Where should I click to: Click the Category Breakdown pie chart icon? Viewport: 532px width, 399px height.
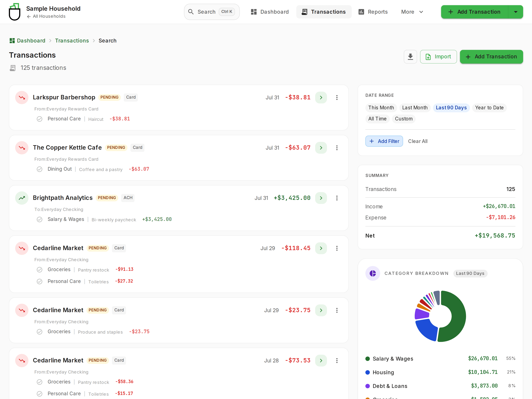click(x=373, y=273)
